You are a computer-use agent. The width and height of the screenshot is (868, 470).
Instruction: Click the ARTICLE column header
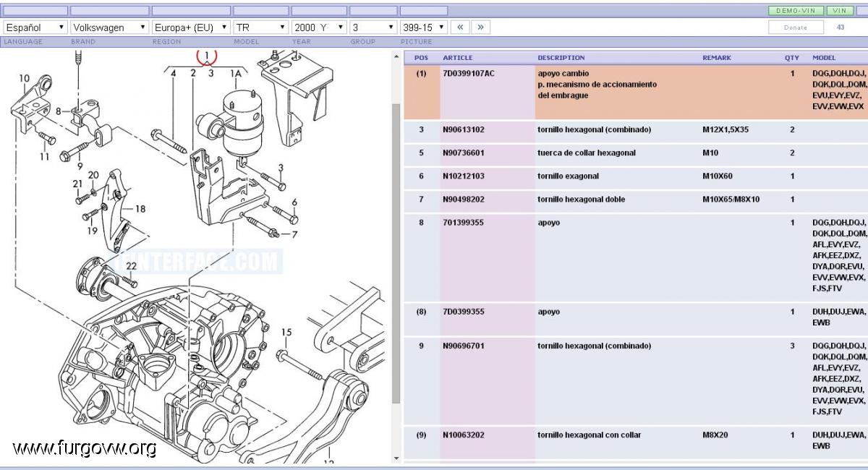(458, 58)
